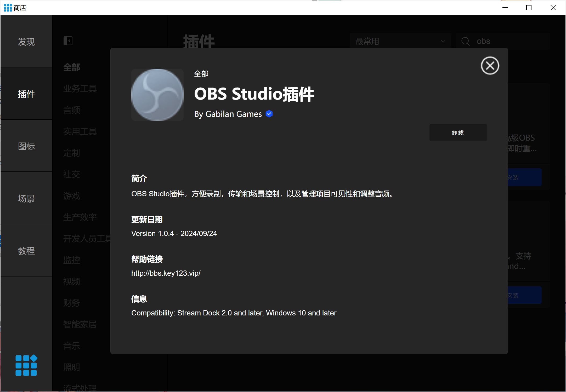The image size is (566, 392).
Task: Select the 全部 category filter
Action: click(72, 67)
